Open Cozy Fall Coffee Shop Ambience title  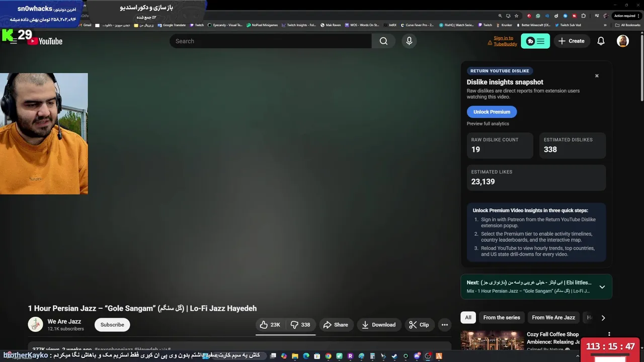click(552, 338)
